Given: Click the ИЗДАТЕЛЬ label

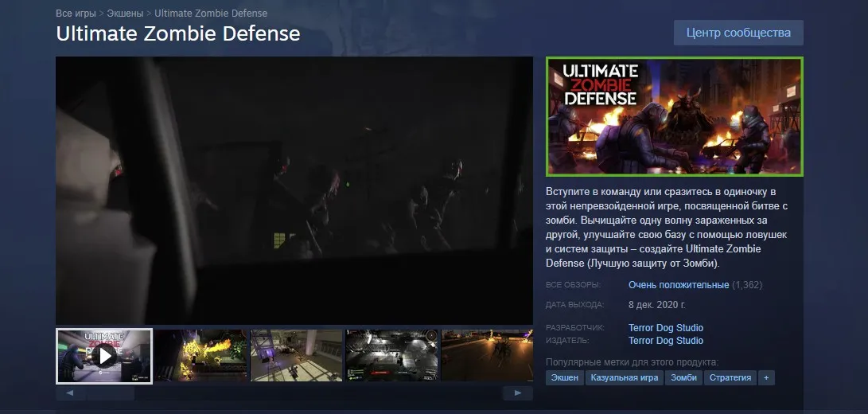Looking at the screenshot, I should [x=567, y=340].
